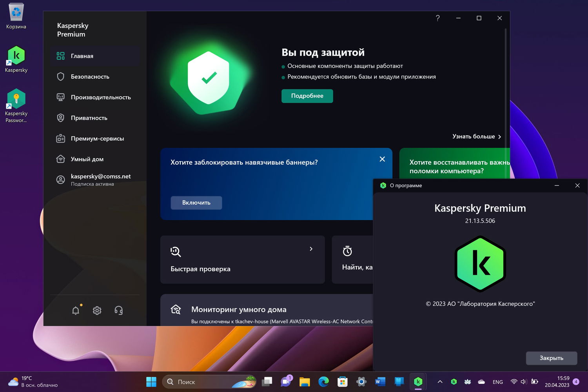The image size is (588, 392).
Task: Click the Приватность badge icon
Action: click(x=60, y=118)
